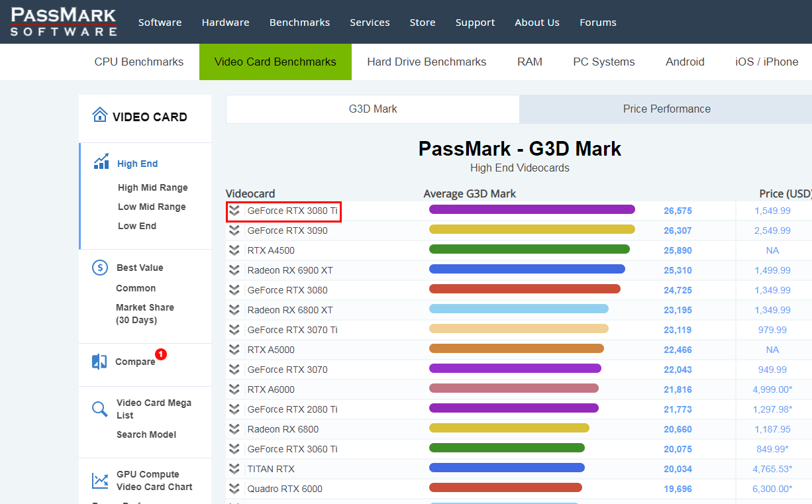Open the Software menu
812x504 pixels.
pyautogui.click(x=160, y=23)
